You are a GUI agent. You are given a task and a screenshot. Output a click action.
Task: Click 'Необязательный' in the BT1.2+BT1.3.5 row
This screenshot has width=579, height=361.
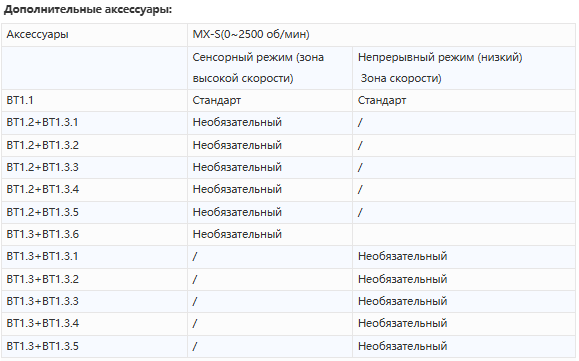click(237, 213)
